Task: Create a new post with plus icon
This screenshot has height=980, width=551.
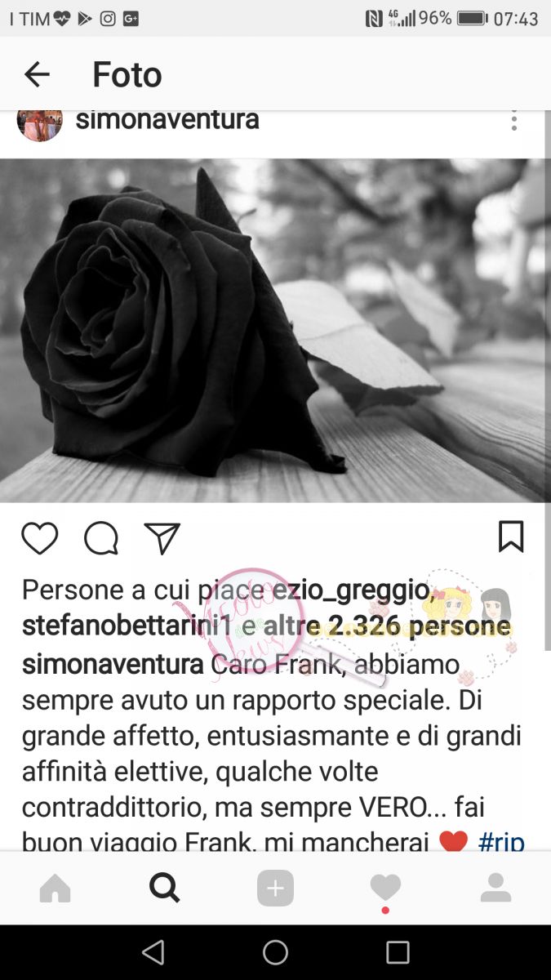Action: 275,889
